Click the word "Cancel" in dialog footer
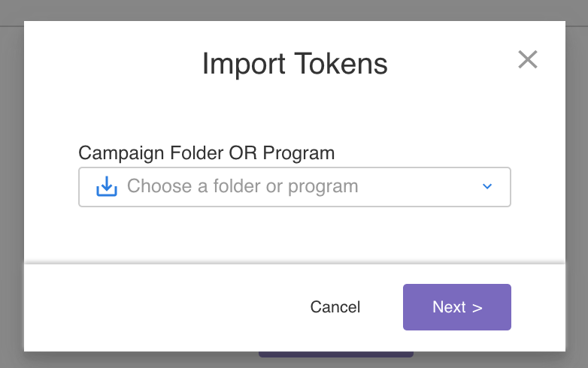This screenshot has width=588, height=368. tap(335, 307)
